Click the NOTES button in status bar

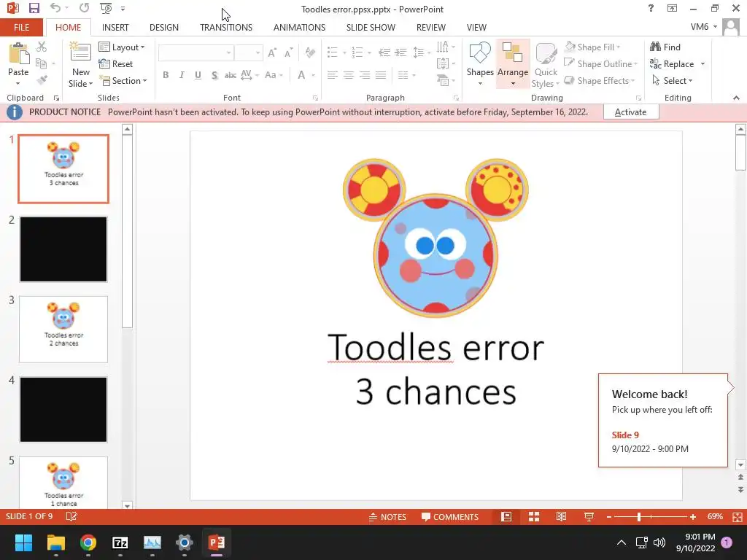388,517
